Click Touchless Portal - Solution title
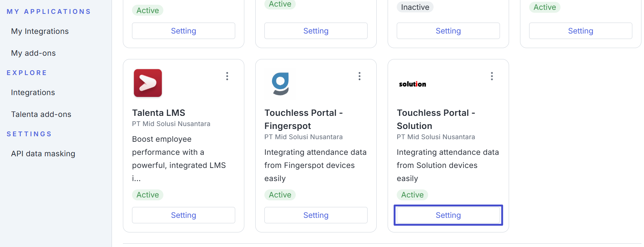Image resolution: width=644 pixels, height=247 pixels. point(436,119)
